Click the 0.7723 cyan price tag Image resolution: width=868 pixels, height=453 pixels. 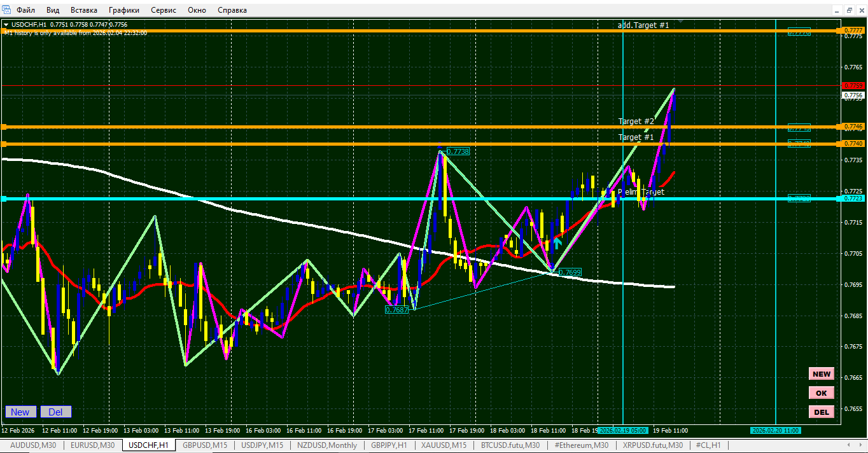(x=853, y=199)
